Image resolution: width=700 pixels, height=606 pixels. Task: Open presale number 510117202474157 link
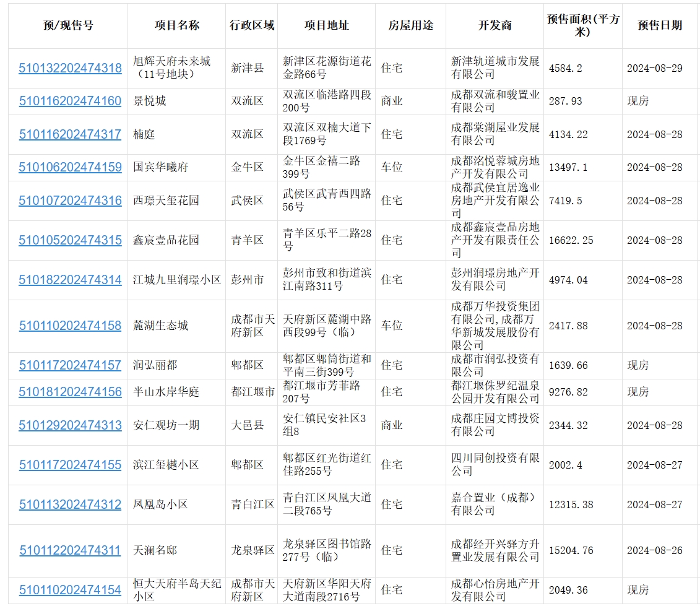tap(70, 365)
